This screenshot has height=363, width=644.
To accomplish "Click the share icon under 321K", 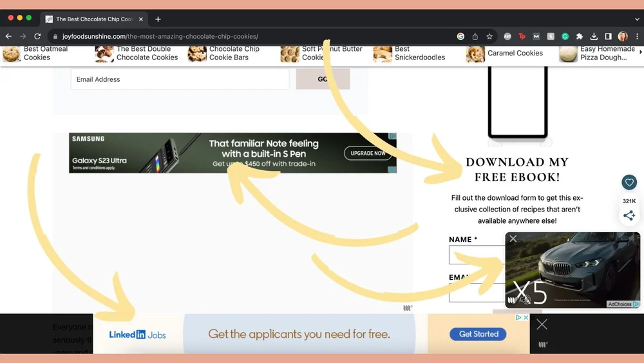I will (x=629, y=215).
